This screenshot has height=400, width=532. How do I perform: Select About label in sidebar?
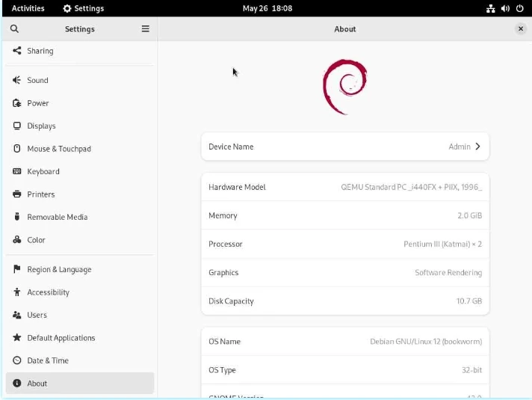(x=37, y=384)
